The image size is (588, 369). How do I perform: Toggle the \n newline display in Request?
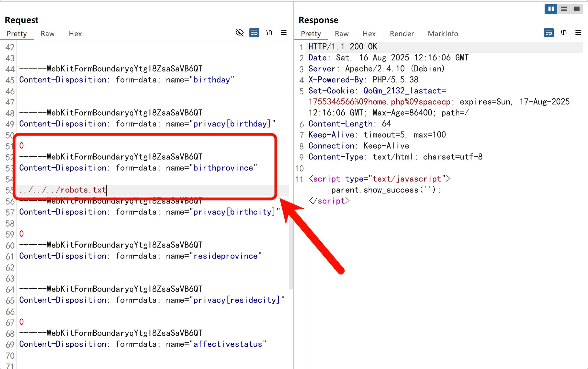[269, 32]
